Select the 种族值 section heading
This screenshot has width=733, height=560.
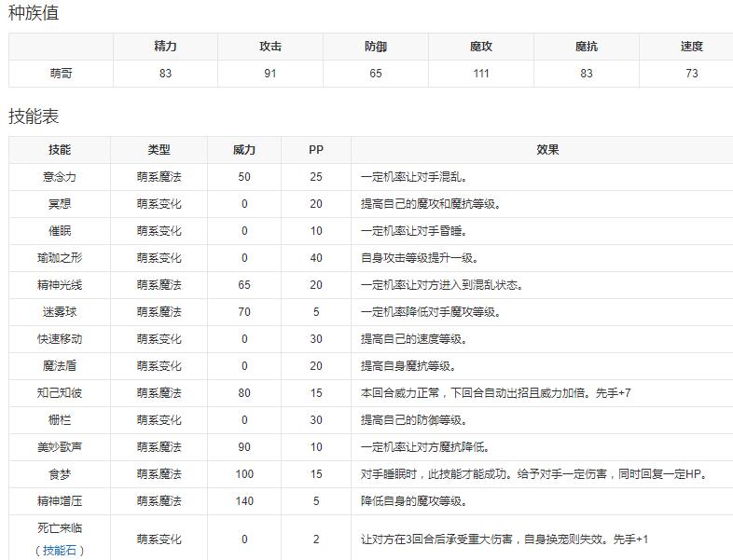tap(34, 14)
